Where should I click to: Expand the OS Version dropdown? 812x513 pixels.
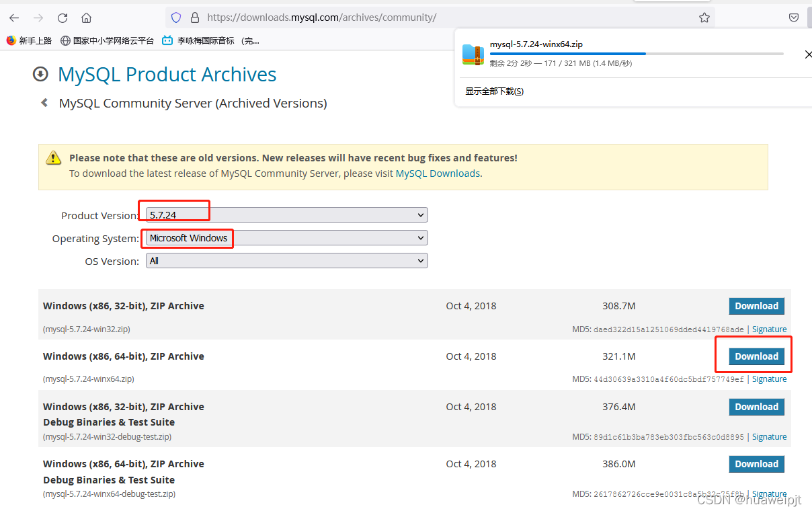[287, 261]
